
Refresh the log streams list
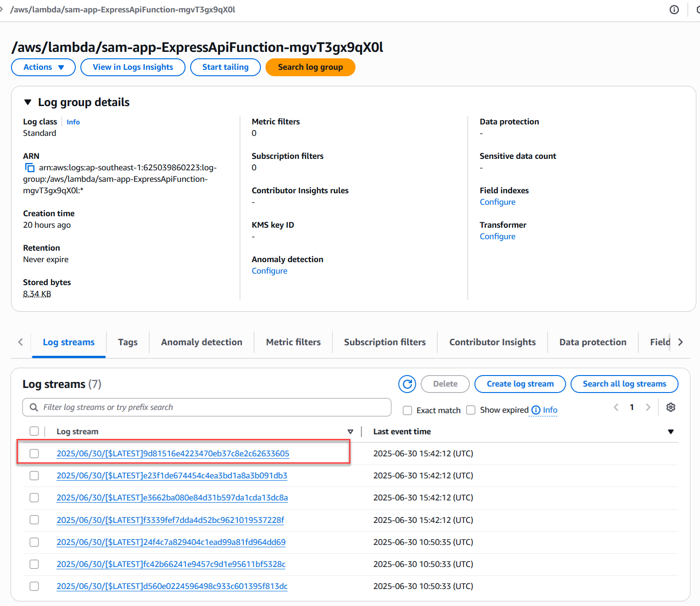pyautogui.click(x=407, y=384)
